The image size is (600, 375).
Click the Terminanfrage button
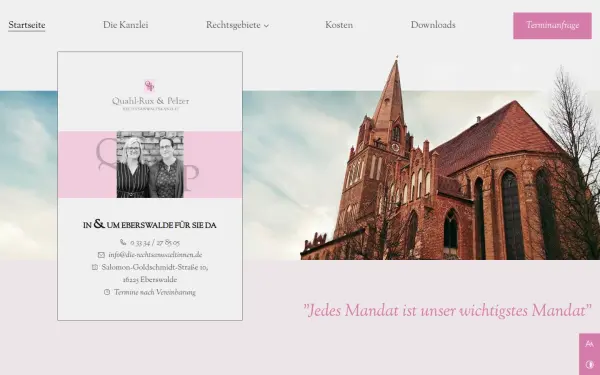tap(552, 26)
